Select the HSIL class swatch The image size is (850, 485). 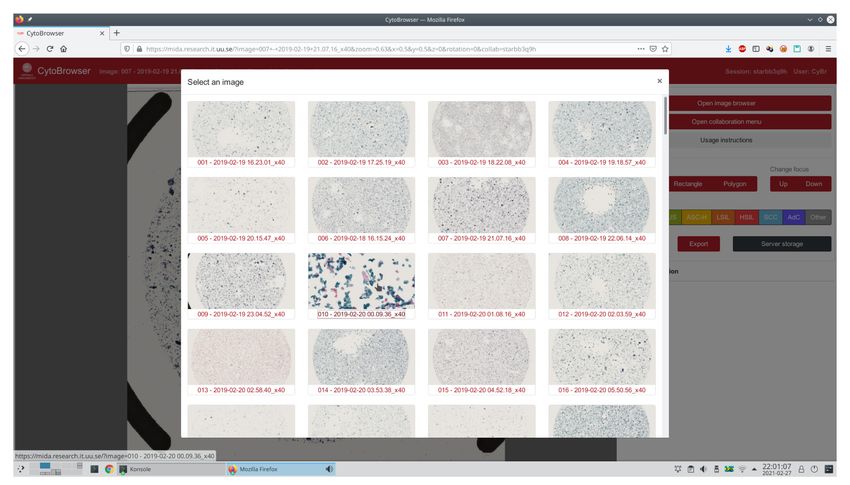(x=746, y=217)
